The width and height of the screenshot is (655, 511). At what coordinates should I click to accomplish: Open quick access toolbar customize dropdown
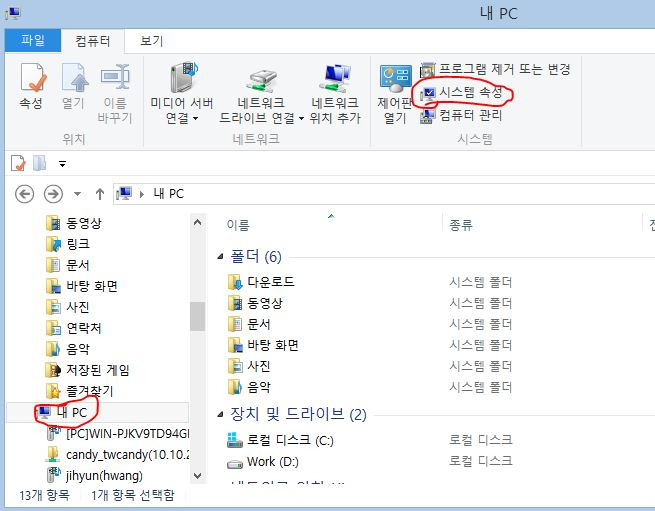point(62,164)
